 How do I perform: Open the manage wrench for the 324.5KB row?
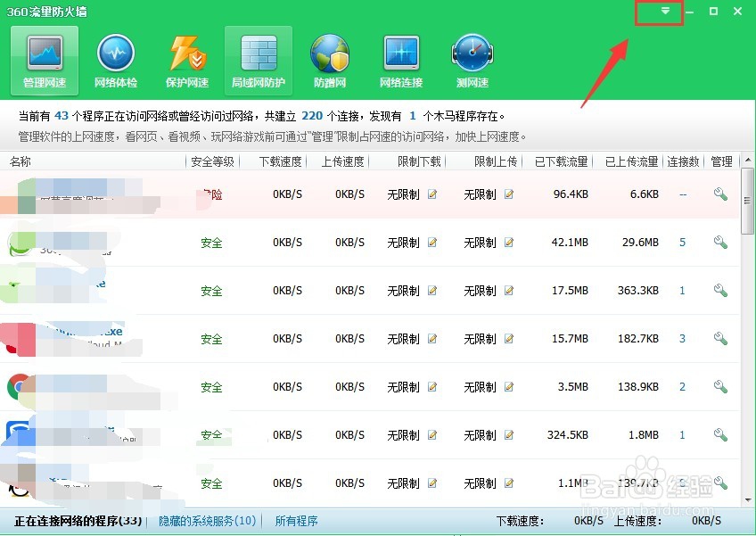point(720,435)
